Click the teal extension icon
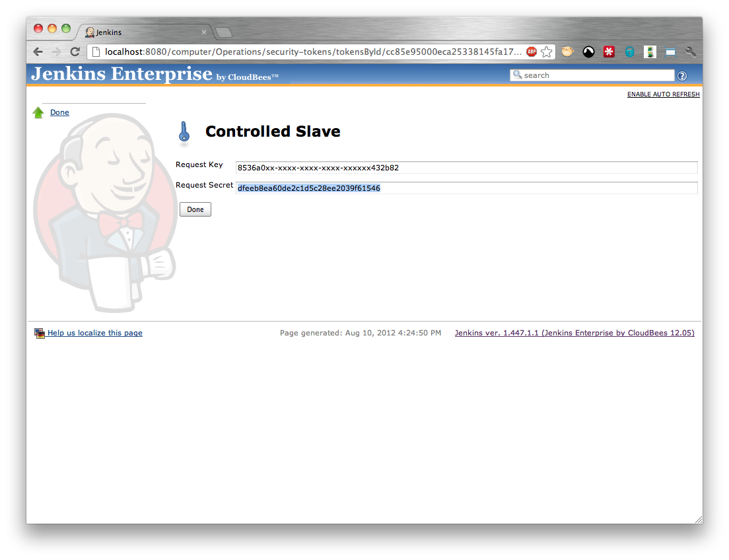 pyautogui.click(x=629, y=52)
